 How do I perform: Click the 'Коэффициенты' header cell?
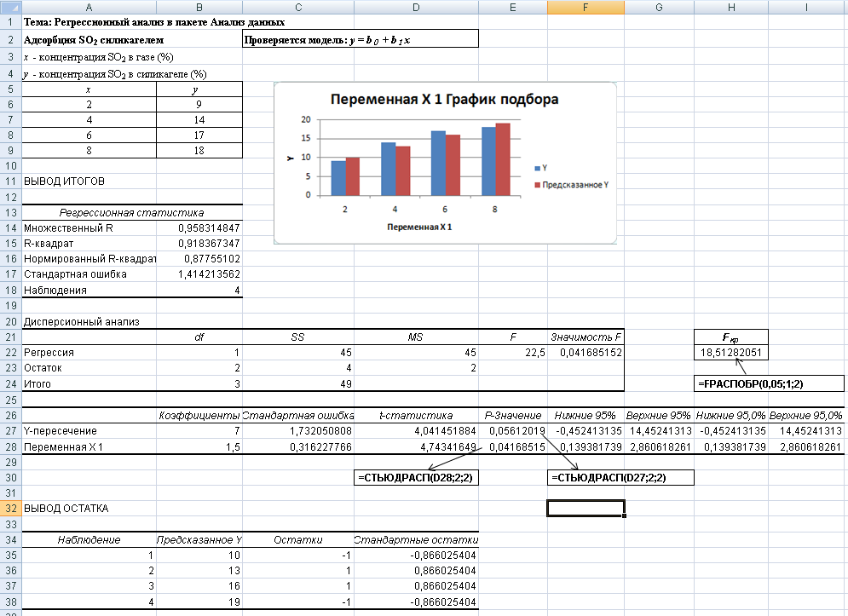(x=199, y=416)
